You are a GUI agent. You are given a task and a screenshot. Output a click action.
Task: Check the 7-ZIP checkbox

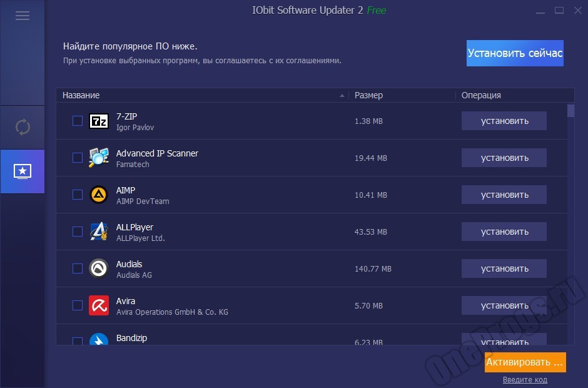[78, 121]
